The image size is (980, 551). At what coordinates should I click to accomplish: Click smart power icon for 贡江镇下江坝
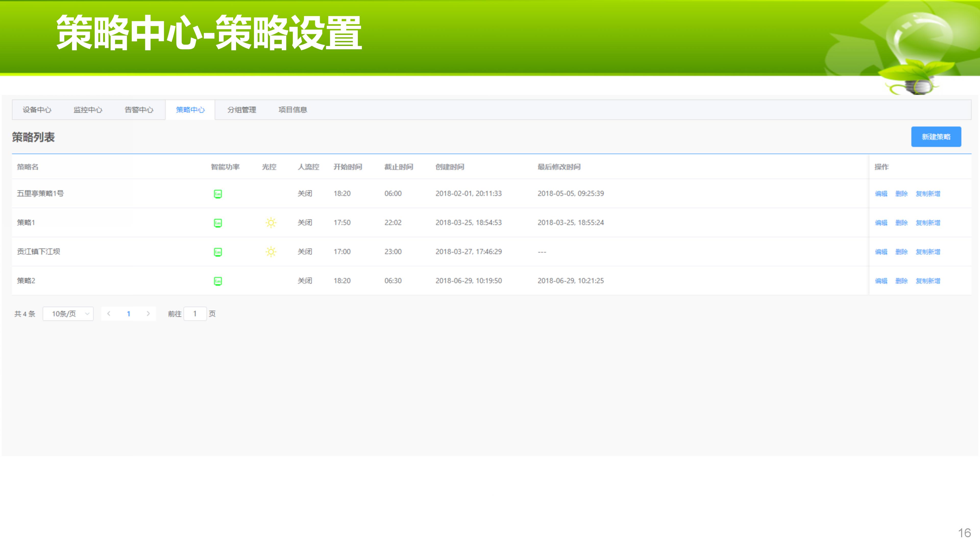tap(218, 252)
